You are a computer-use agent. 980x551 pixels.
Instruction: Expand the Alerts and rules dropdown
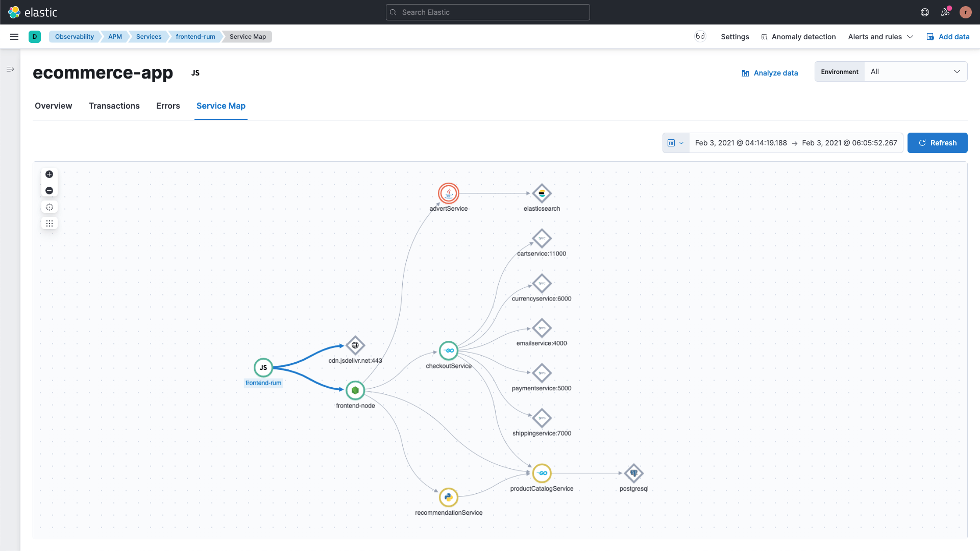click(x=880, y=36)
